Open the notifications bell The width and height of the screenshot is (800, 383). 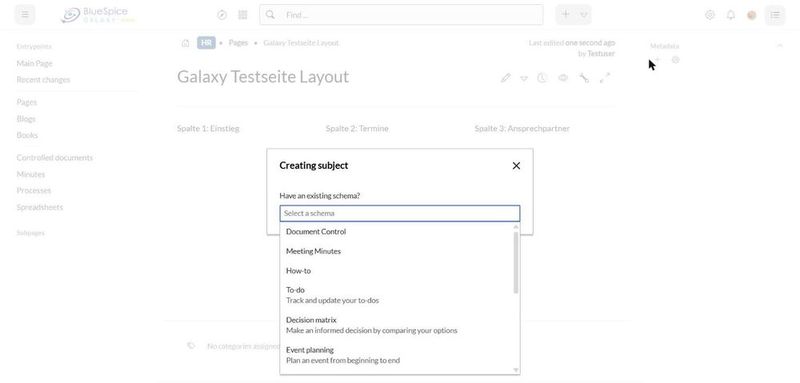tap(731, 15)
